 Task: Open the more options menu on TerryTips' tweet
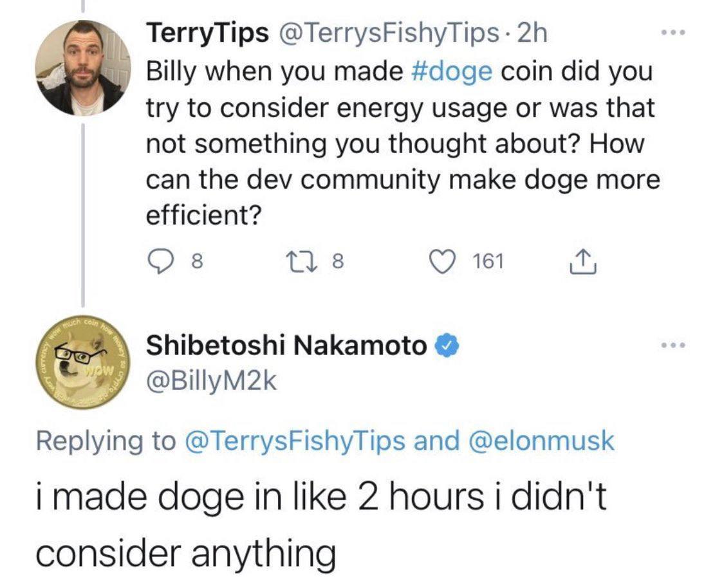click(x=674, y=32)
